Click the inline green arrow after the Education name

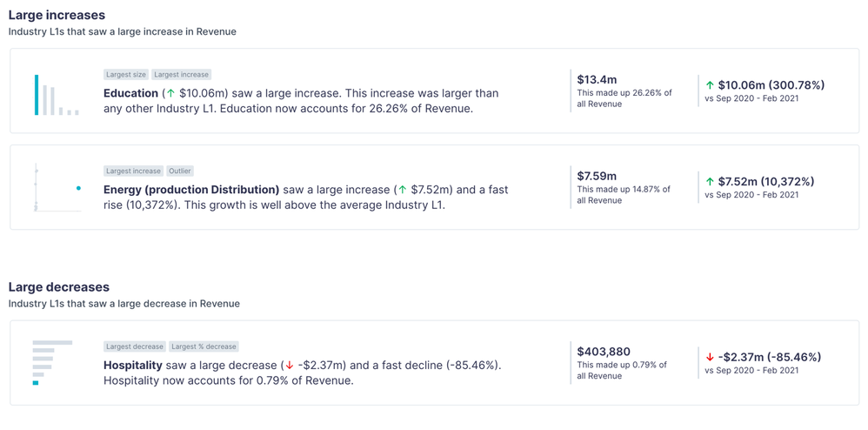pos(170,93)
